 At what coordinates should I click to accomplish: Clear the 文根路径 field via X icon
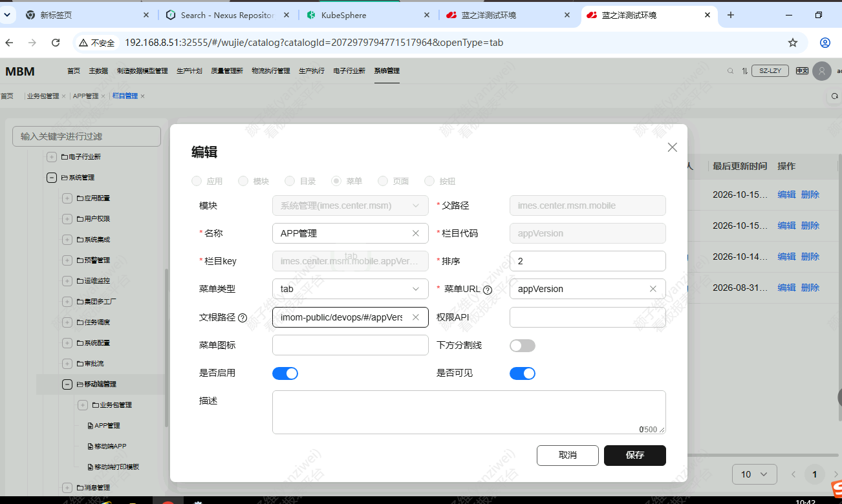click(x=416, y=317)
